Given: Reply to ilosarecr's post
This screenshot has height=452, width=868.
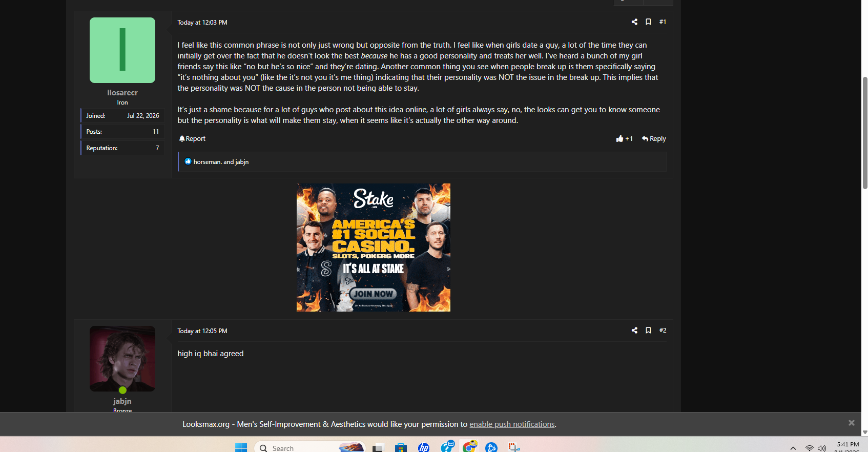Looking at the screenshot, I should coord(654,139).
